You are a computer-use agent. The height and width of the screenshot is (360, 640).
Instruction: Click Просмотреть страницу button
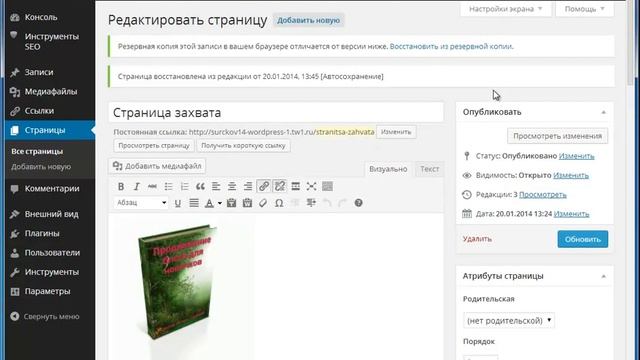point(154,145)
